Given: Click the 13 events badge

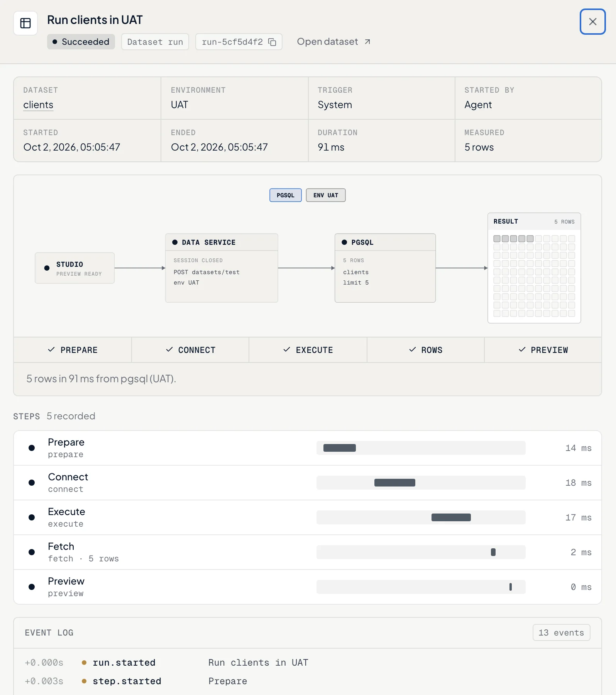Looking at the screenshot, I should coord(561,632).
